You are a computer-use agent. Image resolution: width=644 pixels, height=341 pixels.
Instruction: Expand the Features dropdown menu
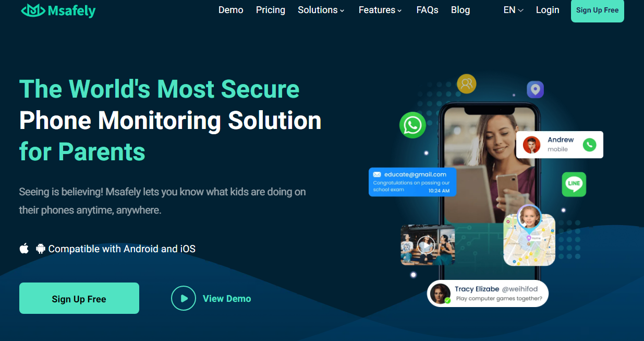380,10
